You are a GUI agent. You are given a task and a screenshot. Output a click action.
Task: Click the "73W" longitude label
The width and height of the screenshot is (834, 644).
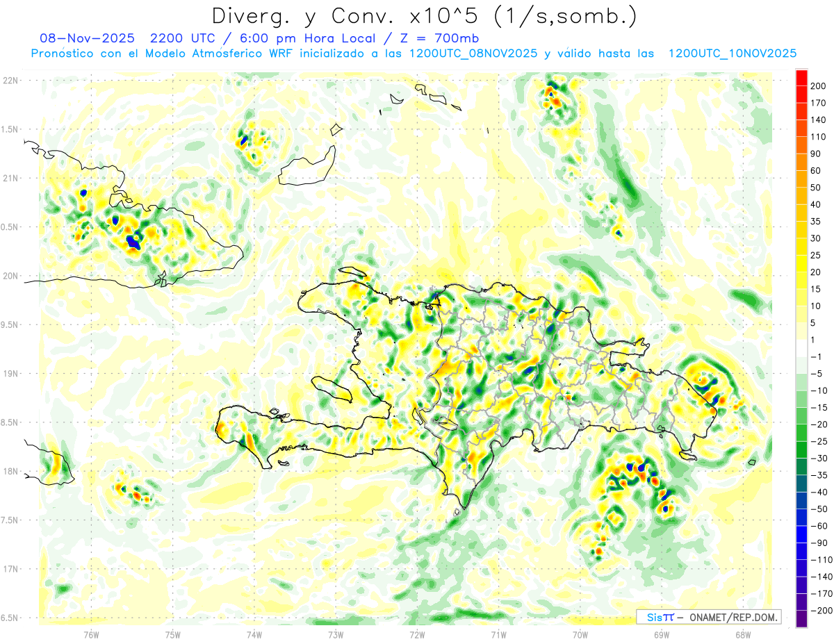click(336, 635)
